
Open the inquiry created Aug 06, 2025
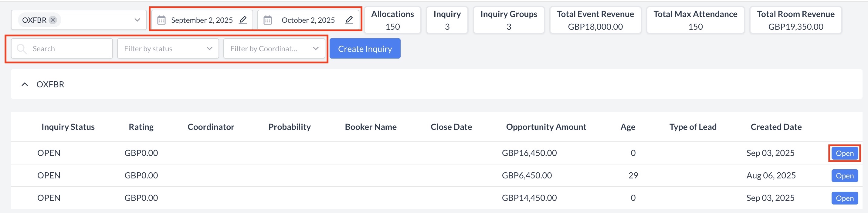(x=844, y=176)
